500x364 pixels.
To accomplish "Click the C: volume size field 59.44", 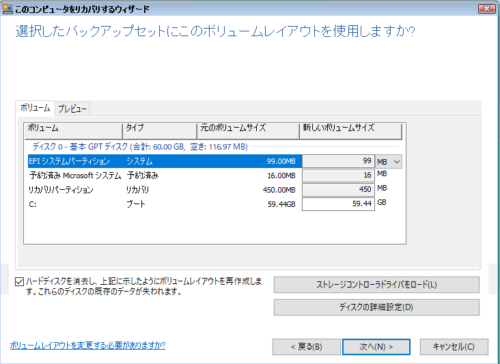I will coord(338,204).
